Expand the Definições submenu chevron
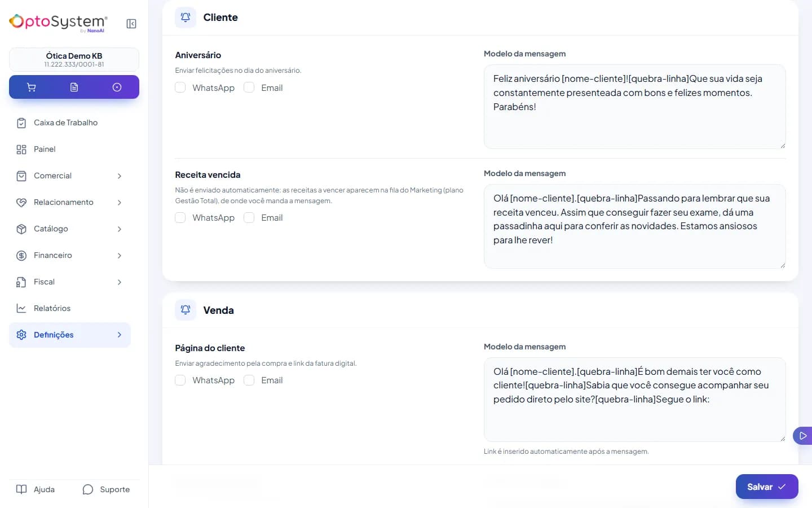This screenshot has width=812, height=508. coord(120,335)
